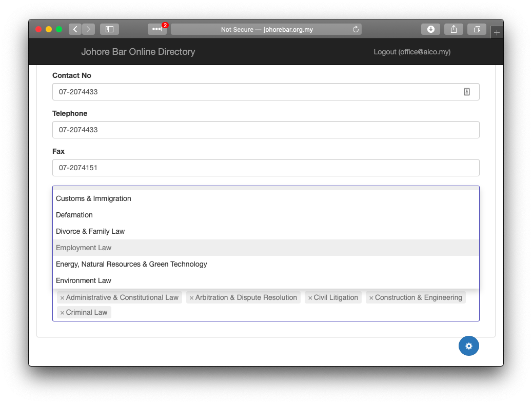The height and width of the screenshot is (404, 532).
Task: Pick Divorce & Family Law option
Action: (90, 231)
